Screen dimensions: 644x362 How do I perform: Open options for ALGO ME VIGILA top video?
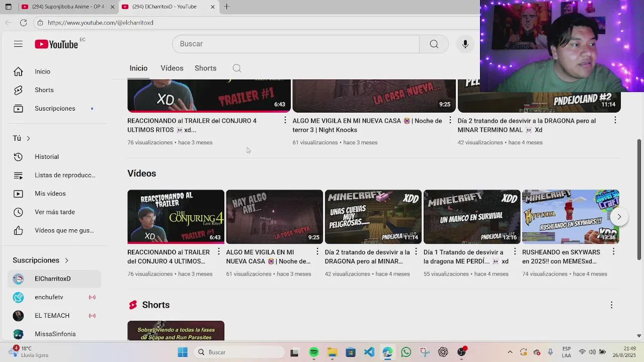point(450,120)
